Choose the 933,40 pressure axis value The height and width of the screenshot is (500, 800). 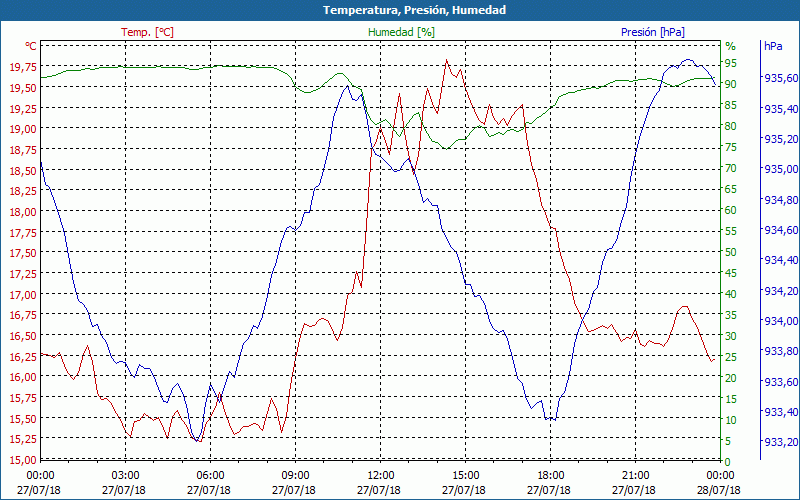(781, 411)
